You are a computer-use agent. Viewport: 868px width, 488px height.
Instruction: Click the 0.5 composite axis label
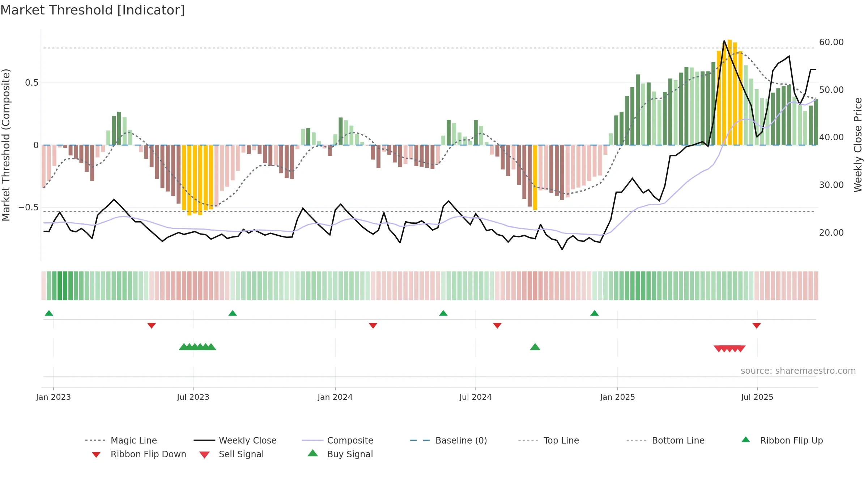pyautogui.click(x=31, y=83)
